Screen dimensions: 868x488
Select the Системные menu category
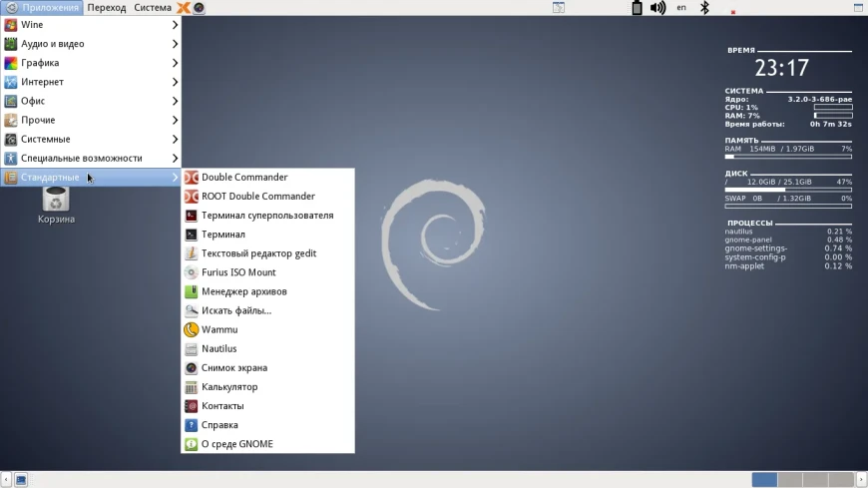tap(91, 139)
